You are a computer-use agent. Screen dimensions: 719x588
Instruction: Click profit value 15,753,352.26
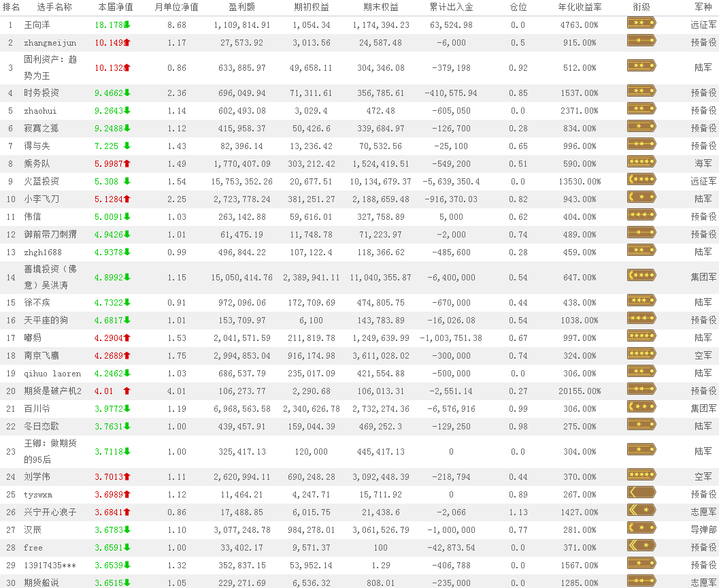(x=241, y=182)
